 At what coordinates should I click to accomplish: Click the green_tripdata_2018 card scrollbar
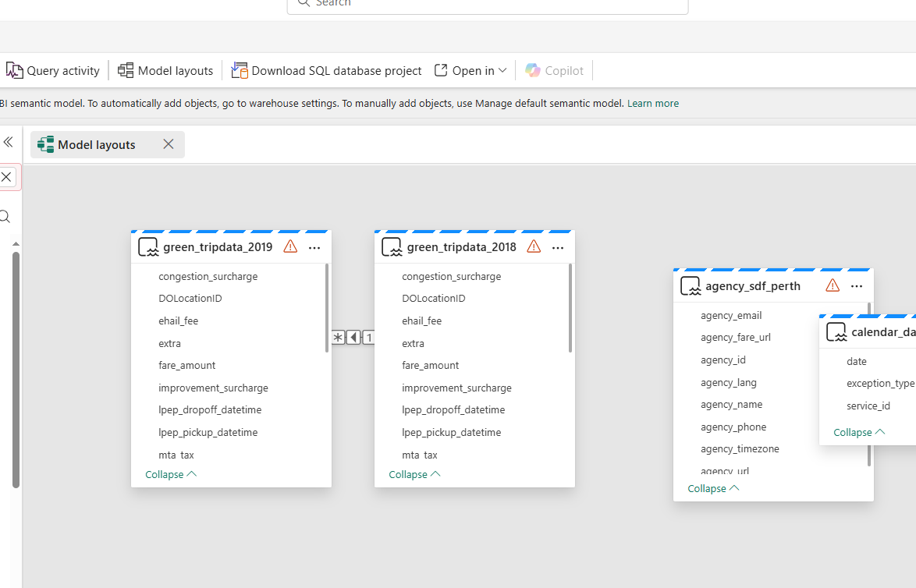click(570, 308)
